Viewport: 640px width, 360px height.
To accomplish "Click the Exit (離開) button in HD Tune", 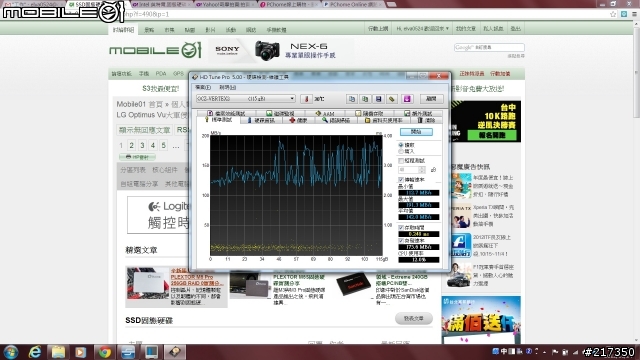I will click(431, 99).
